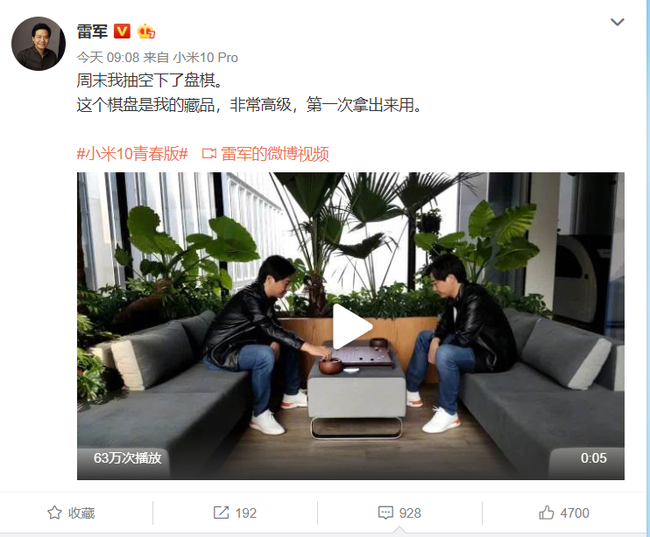Viewport: 650px width, 537px height.
Task: Click the 63万次播放 view count label
Action: pyautogui.click(x=127, y=458)
